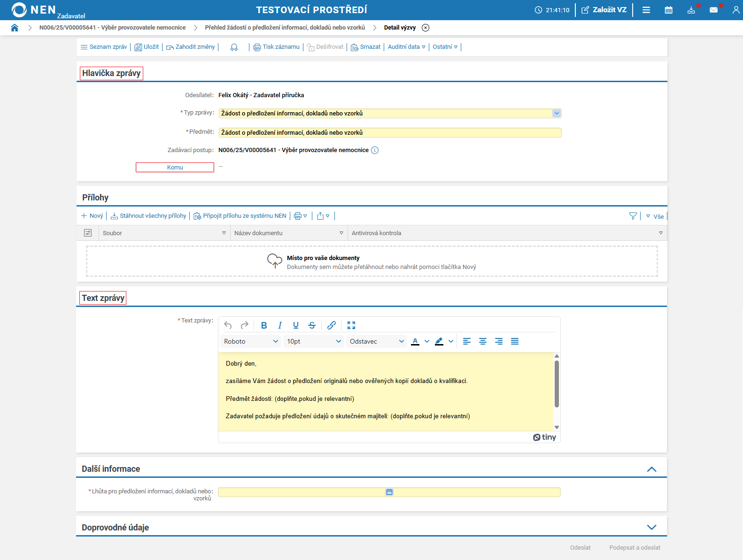Insert a link using the link icon
This screenshot has height=560, width=743.
coord(332,325)
